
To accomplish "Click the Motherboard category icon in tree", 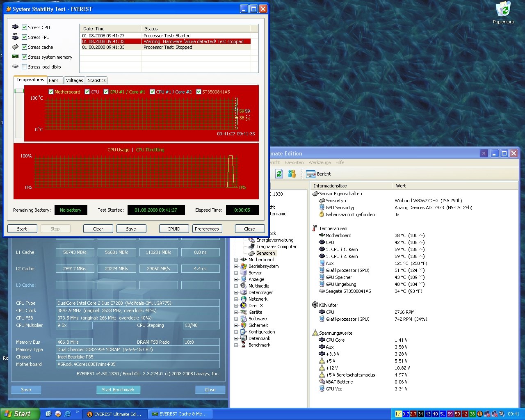I will point(244,260).
